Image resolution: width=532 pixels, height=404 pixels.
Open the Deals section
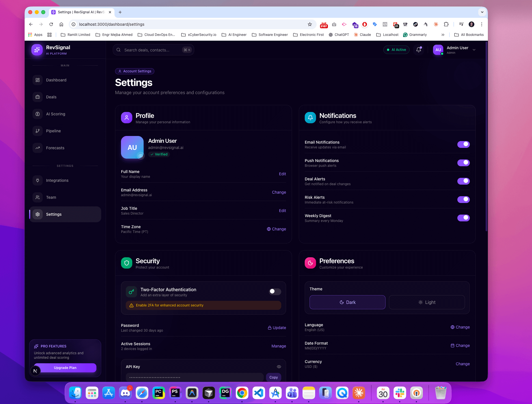pyautogui.click(x=51, y=97)
